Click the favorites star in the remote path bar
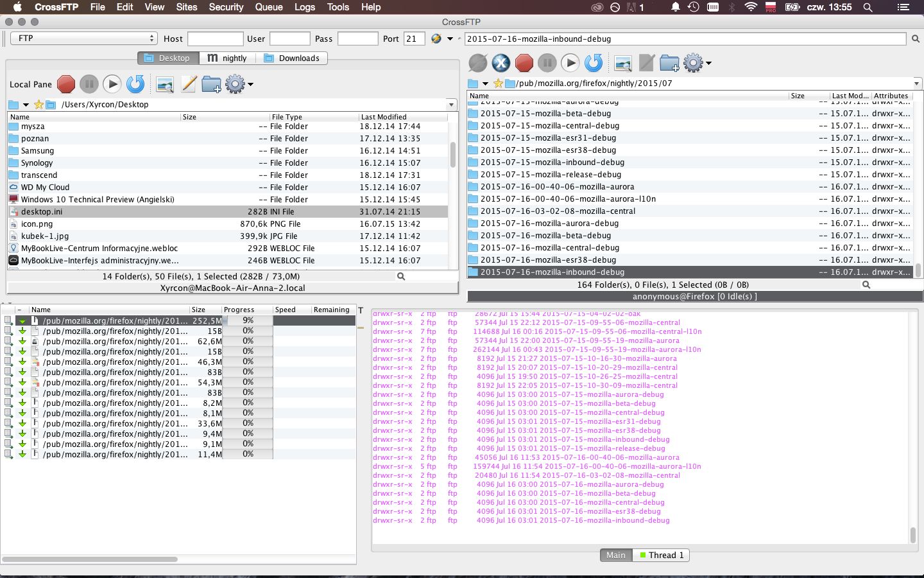924x578 pixels. [x=497, y=83]
